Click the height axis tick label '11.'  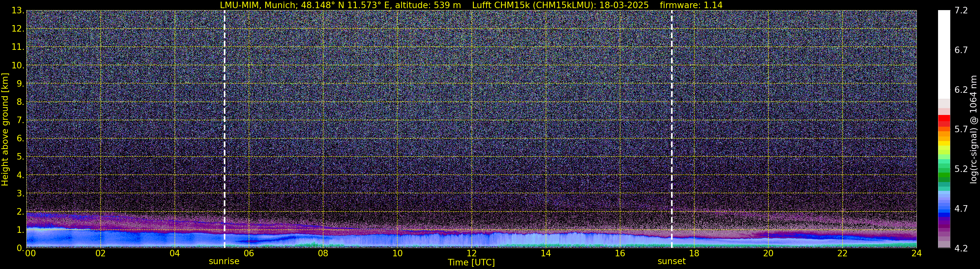pos(18,47)
